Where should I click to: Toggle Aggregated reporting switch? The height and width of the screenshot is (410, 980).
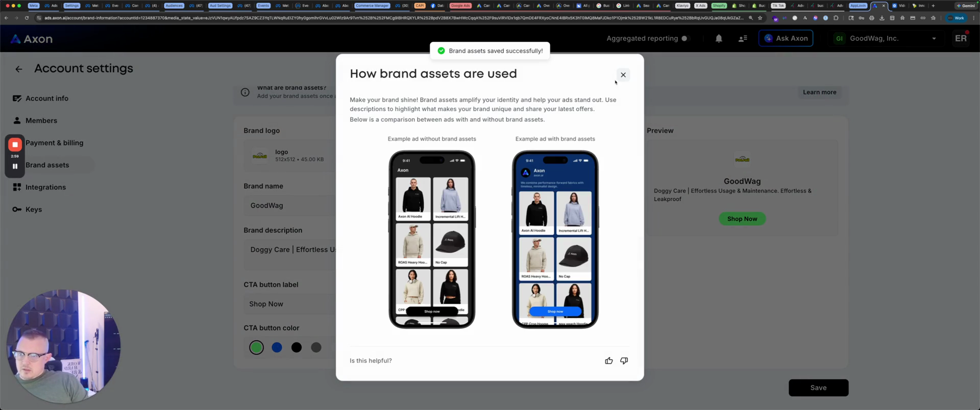point(685,38)
